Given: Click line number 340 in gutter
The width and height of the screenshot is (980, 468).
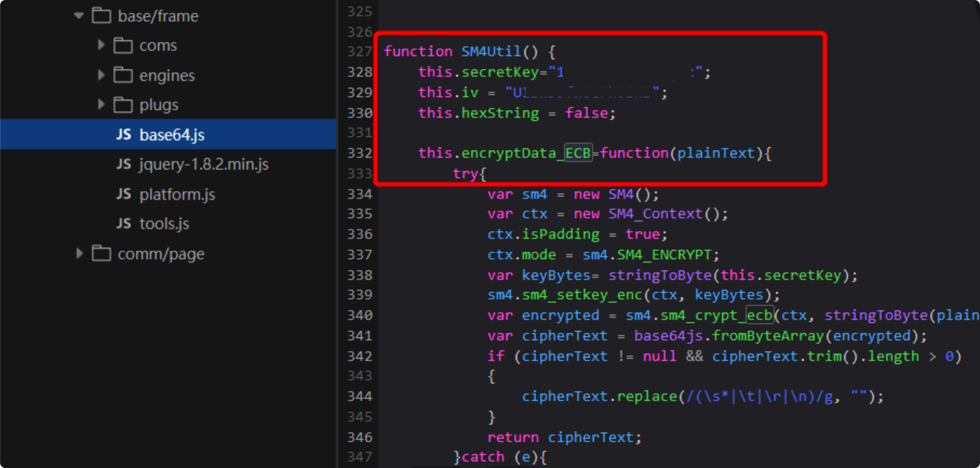Looking at the screenshot, I should click(359, 316).
